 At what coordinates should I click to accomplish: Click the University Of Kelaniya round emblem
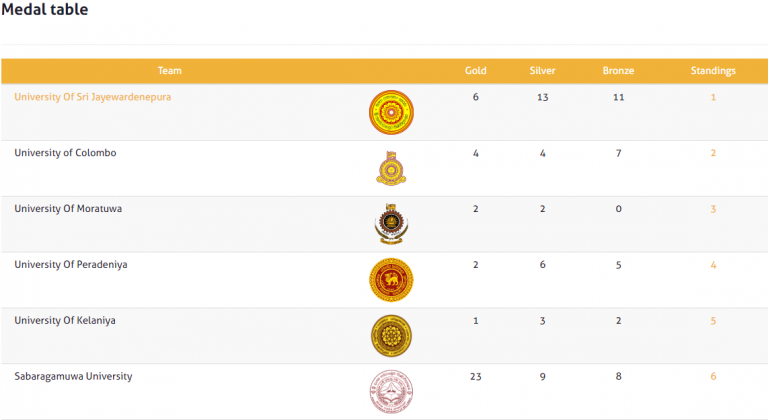391,336
